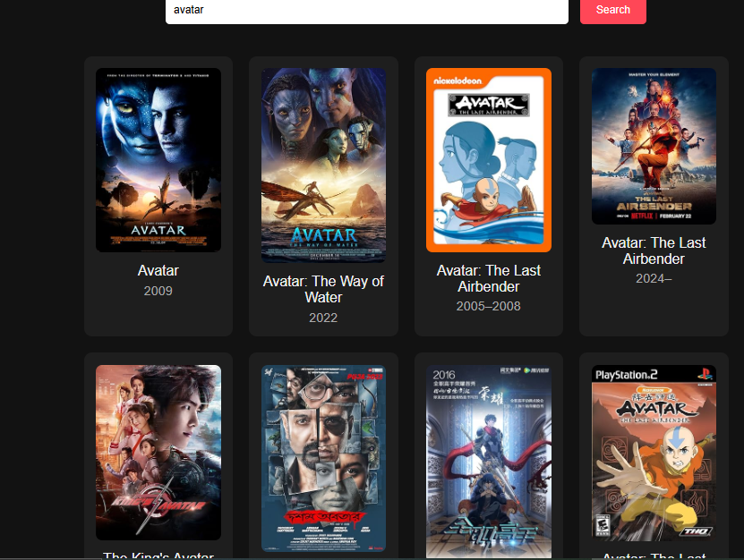
Task: Click the "Avatar" title above year 2009
Action: point(158,270)
